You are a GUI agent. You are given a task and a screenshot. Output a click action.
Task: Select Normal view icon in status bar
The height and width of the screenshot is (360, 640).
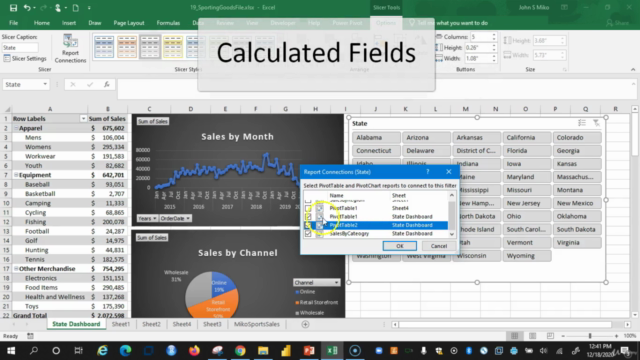point(514,336)
